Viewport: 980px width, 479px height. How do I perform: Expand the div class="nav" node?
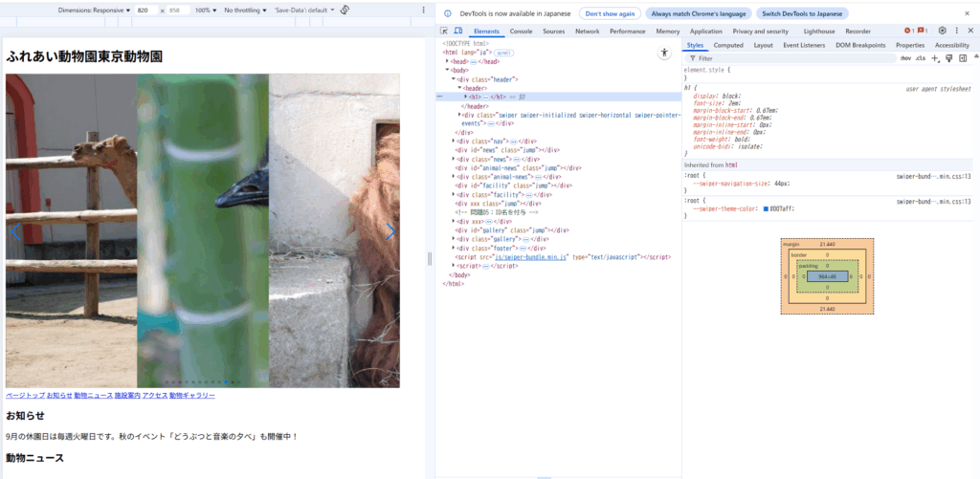pos(454,141)
